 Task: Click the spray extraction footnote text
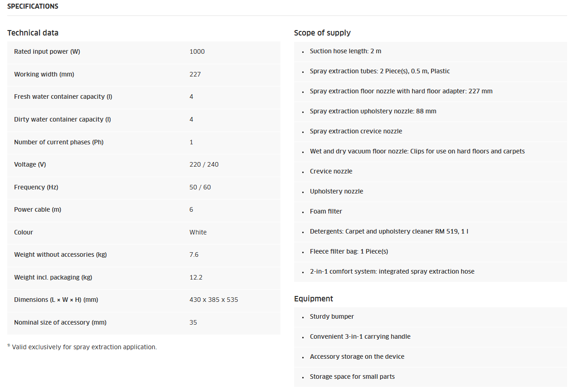(x=84, y=347)
